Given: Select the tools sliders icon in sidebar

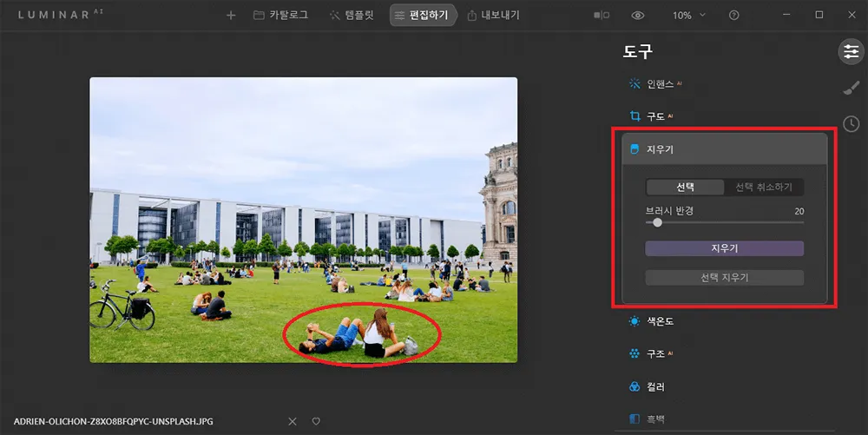Looking at the screenshot, I should pos(851,51).
